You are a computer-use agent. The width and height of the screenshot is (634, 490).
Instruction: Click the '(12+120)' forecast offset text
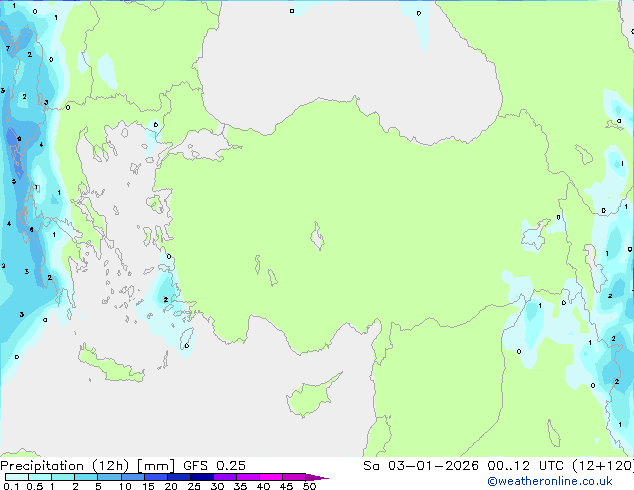603,466
